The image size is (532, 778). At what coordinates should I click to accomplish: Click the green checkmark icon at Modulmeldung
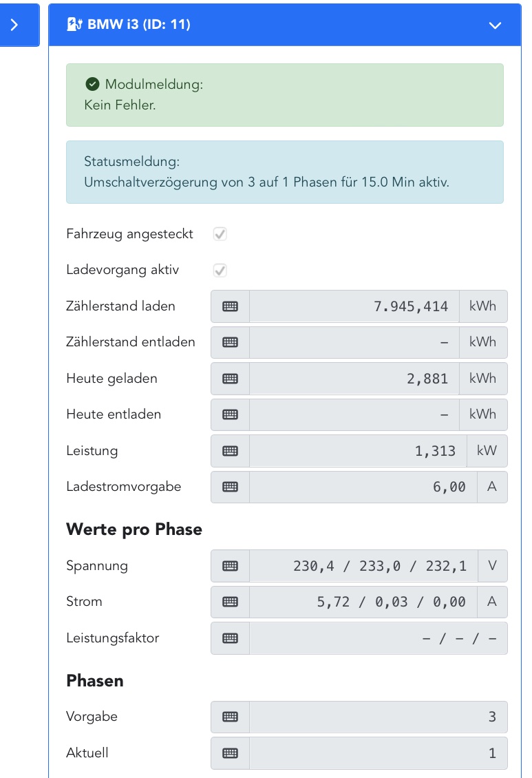pos(92,85)
